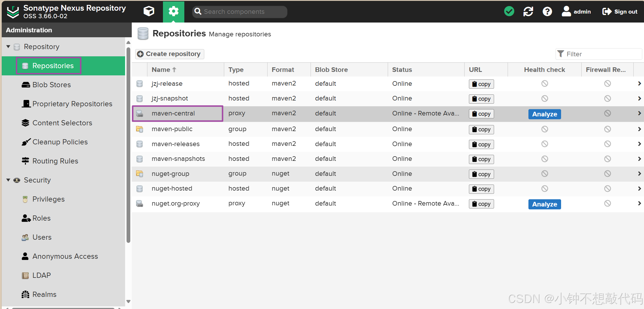The height and width of the screenshot is (309, 644).
Task: Collapse the Repository tree section
Action: click(8, 46)
